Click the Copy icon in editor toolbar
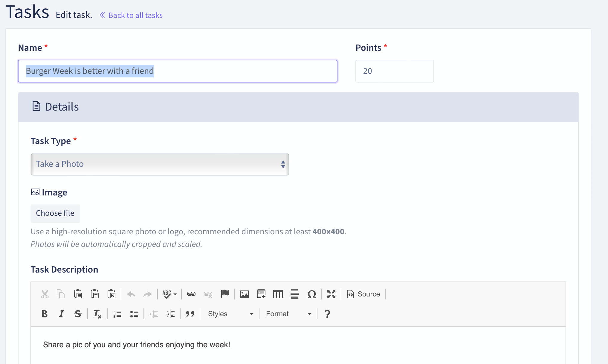 (x=61, y=294)
